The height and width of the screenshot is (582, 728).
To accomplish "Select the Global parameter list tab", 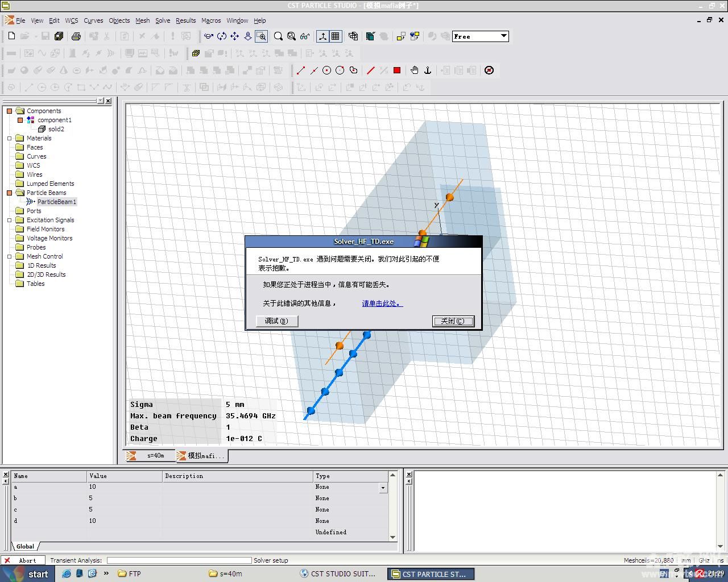I will (25, 546).
